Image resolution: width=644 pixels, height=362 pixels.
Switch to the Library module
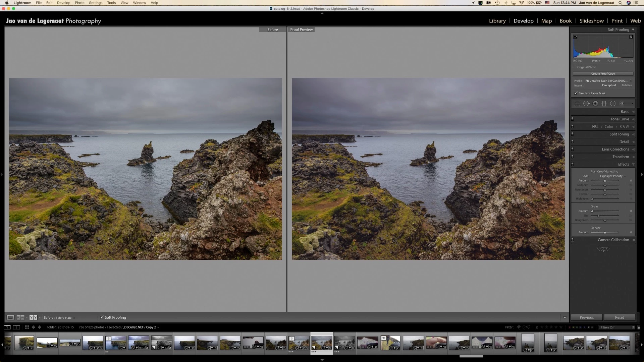coord(497,21)
